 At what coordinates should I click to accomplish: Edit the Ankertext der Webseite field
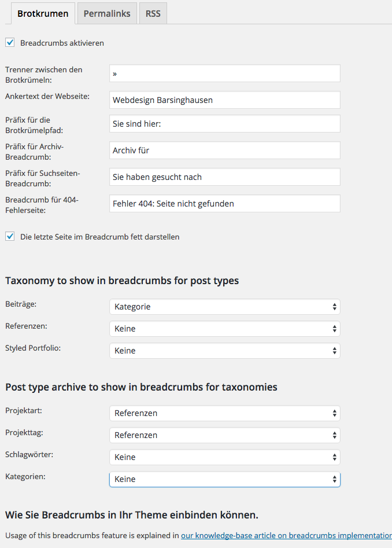[224, 100]
